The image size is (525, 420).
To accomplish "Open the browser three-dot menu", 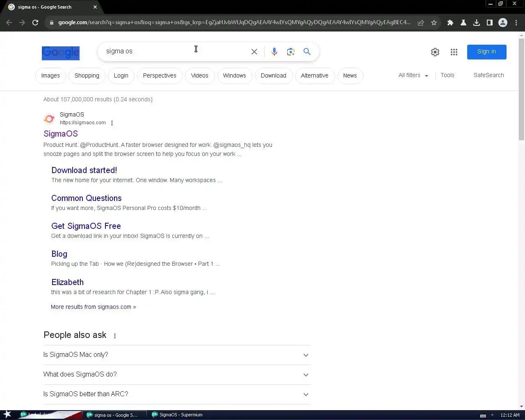I will 516,23.
